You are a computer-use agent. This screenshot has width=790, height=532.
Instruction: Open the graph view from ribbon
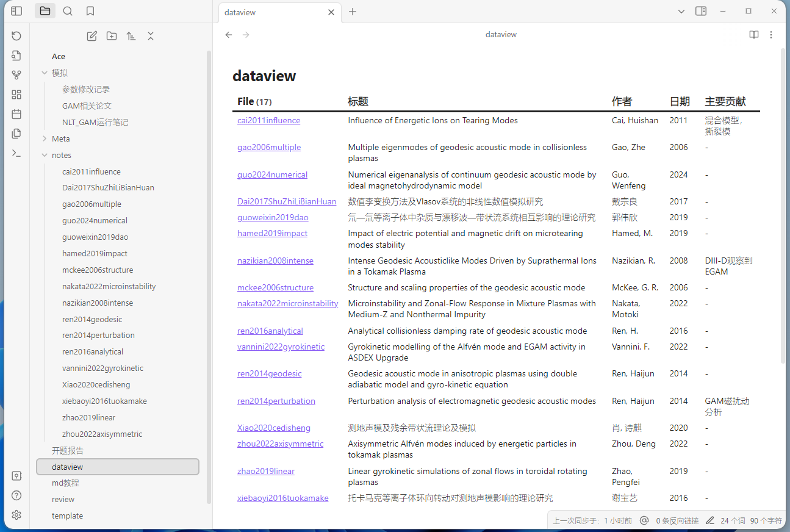click(16, 75)
